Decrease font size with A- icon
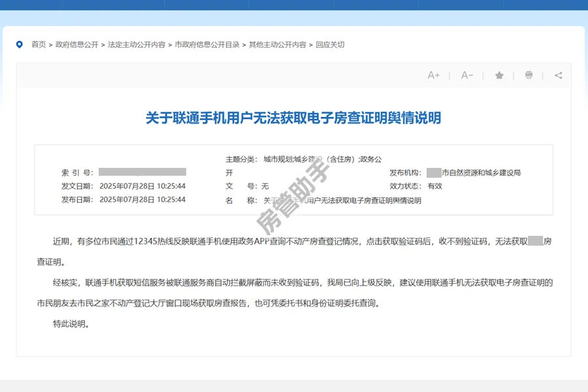Viewport: 588px width, 392px height. pos(466,75)
